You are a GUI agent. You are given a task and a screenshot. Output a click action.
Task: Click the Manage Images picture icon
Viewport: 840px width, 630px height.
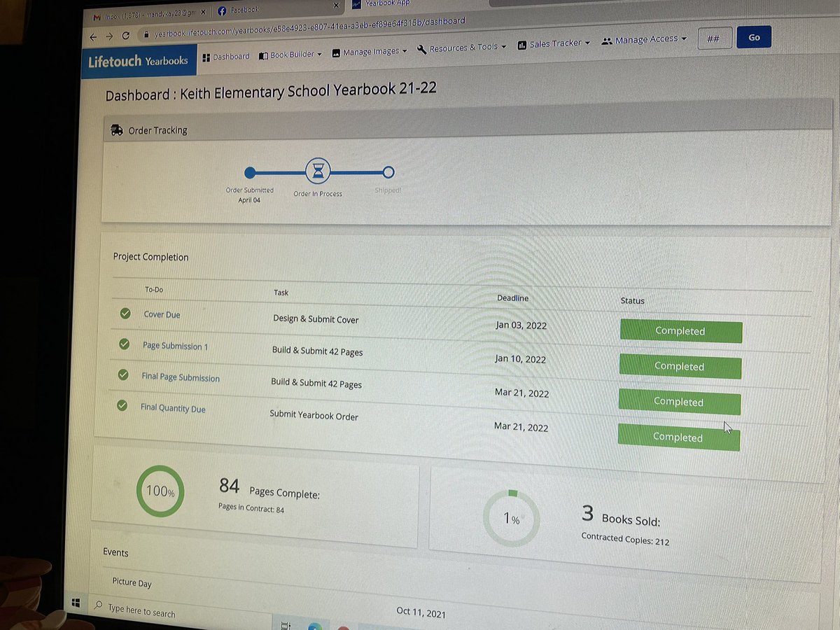tap(336, 52)
